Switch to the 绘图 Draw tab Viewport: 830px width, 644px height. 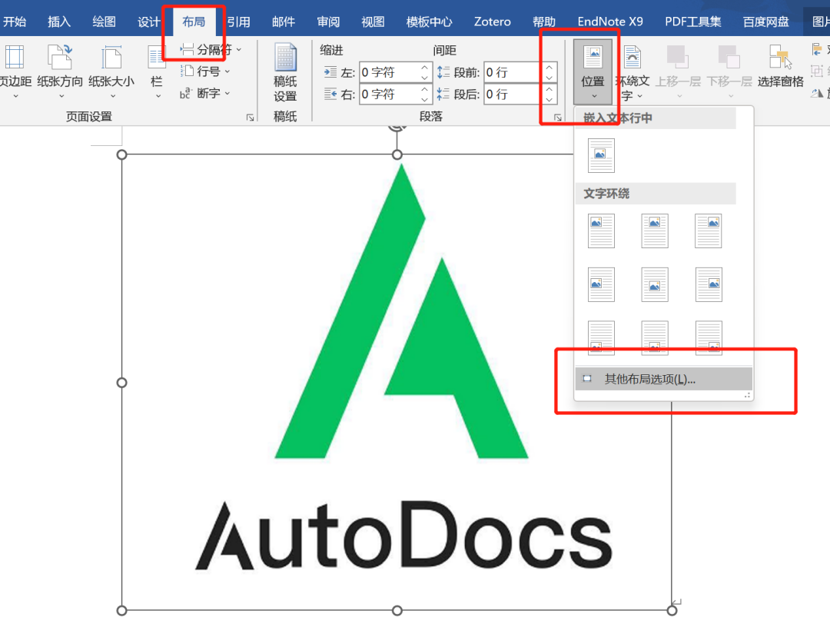point(104,22)
